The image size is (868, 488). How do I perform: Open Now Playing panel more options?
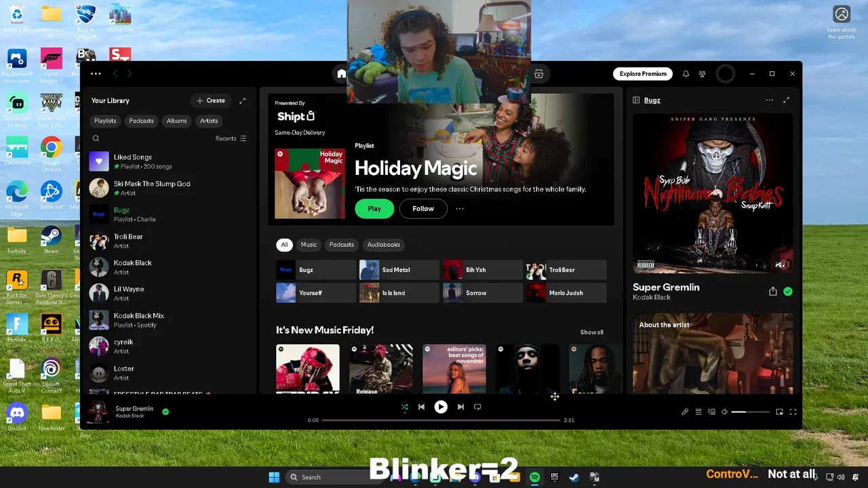click(x=769, y=100)
